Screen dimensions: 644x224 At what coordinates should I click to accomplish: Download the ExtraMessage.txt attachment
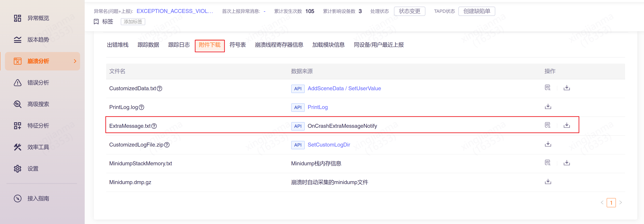(x=566, y=125)
